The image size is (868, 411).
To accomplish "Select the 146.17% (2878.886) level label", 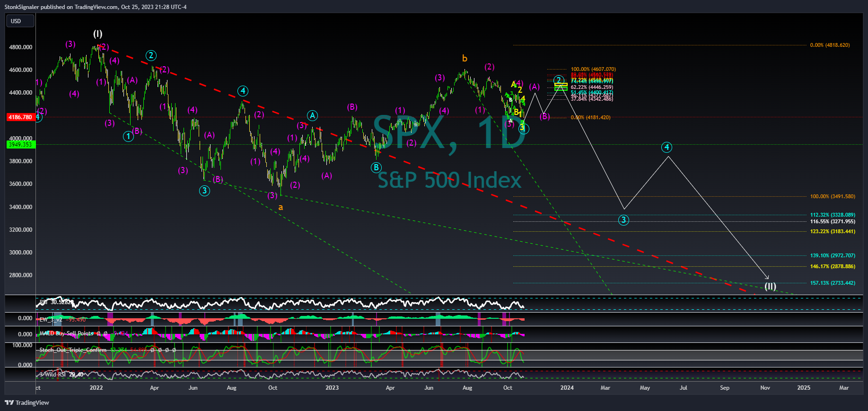I will pyautogui.click(x=833, y=267).
